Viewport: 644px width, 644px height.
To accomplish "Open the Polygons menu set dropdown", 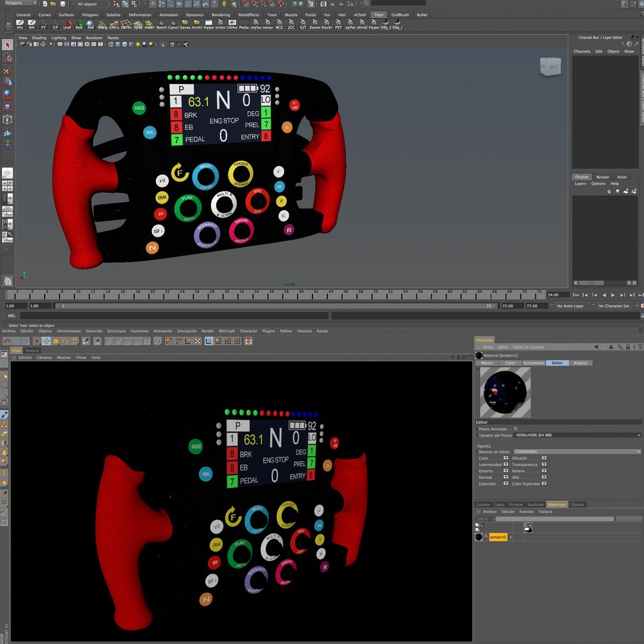I will pos(20,3).
